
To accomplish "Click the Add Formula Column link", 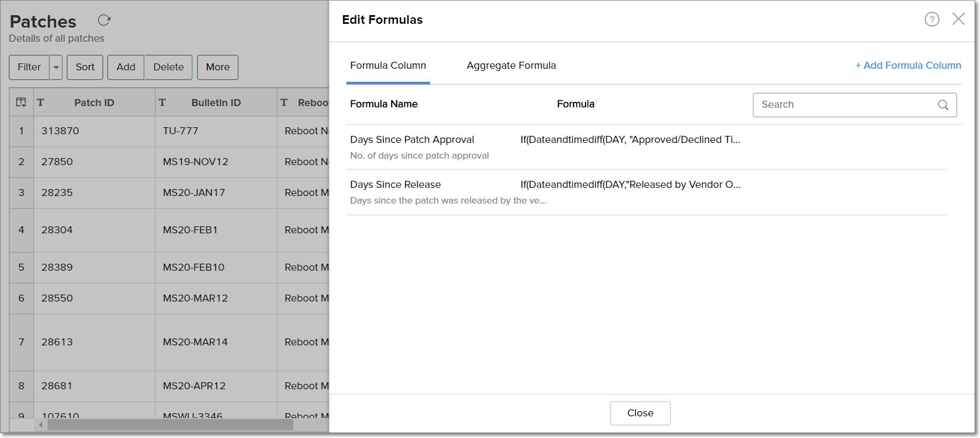I will tap(908, 66).
